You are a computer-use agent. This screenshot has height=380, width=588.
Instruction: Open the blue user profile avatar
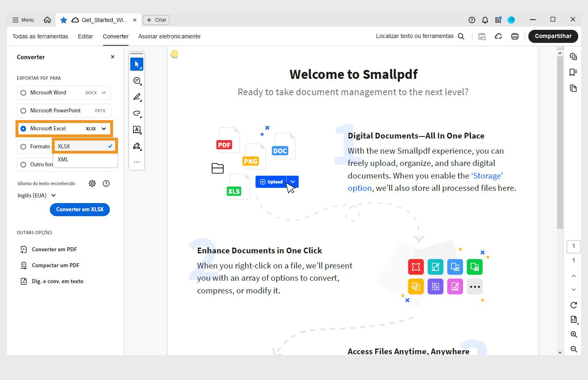[511, 20]
